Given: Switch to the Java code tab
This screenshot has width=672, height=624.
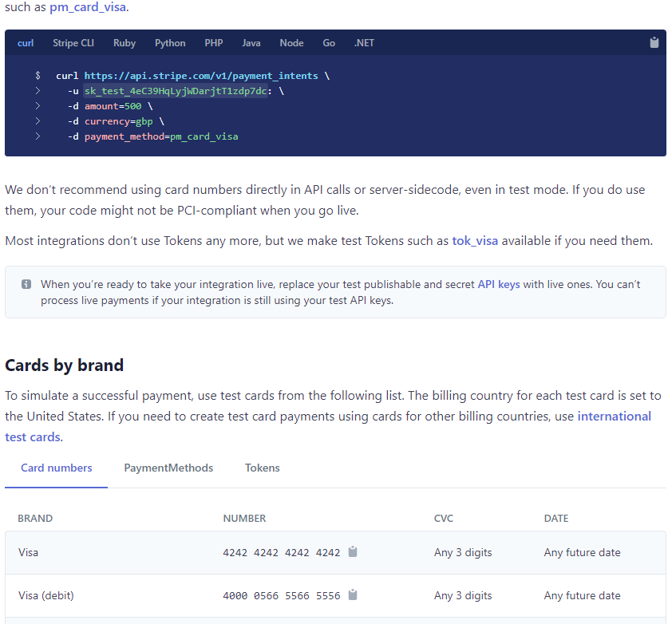Looking at the screenshot, I should point(251,43).
